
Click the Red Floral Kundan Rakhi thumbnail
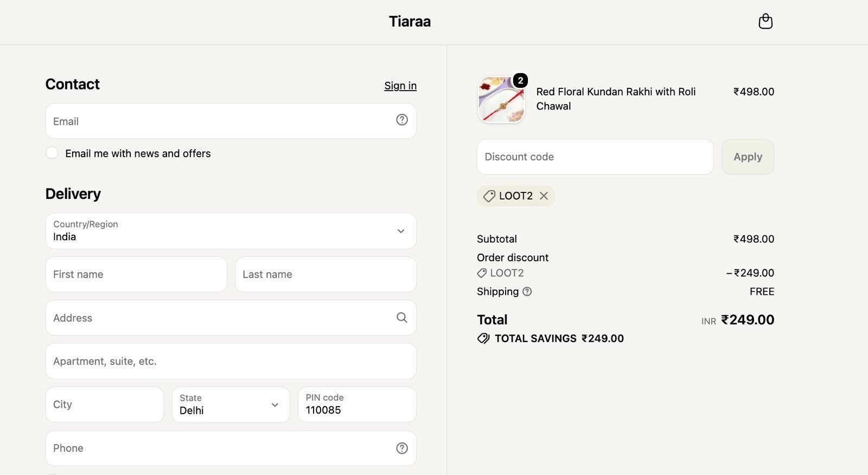point(501,100)
